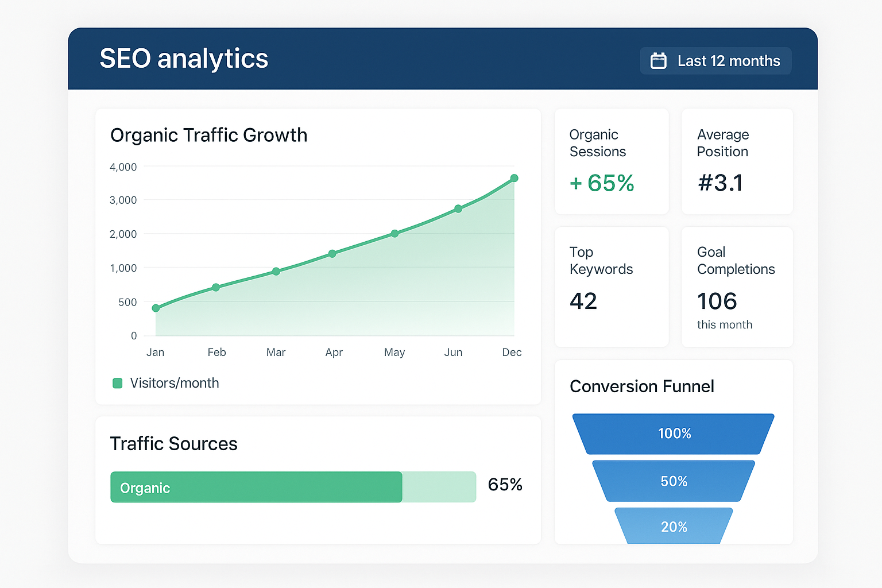Toggle the Organic traffic source display
Viewport: 882px width, 588px height.
coord(257,487)
